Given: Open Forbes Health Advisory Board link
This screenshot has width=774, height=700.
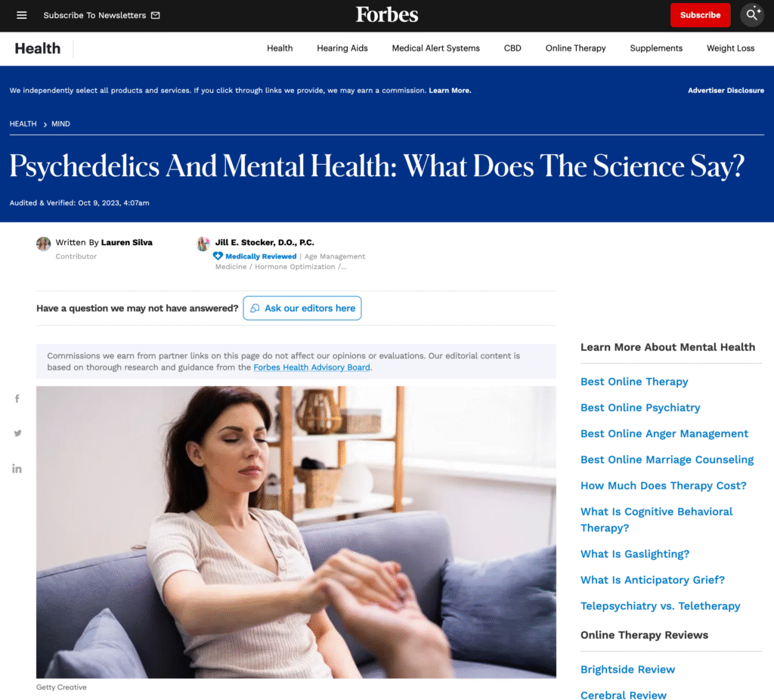Looking at the screenshot, I should 311,367.
